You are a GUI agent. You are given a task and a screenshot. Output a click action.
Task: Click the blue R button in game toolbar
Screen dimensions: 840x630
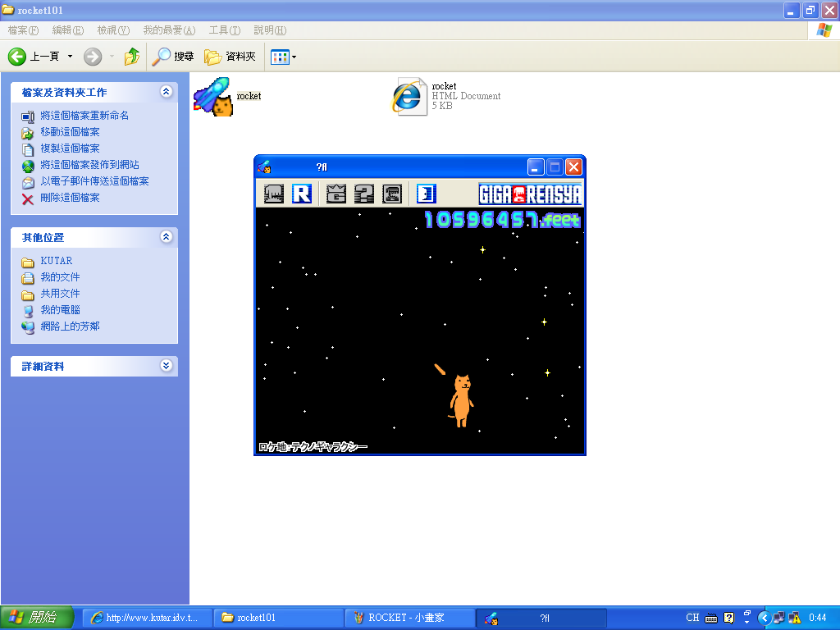(302, 194)
